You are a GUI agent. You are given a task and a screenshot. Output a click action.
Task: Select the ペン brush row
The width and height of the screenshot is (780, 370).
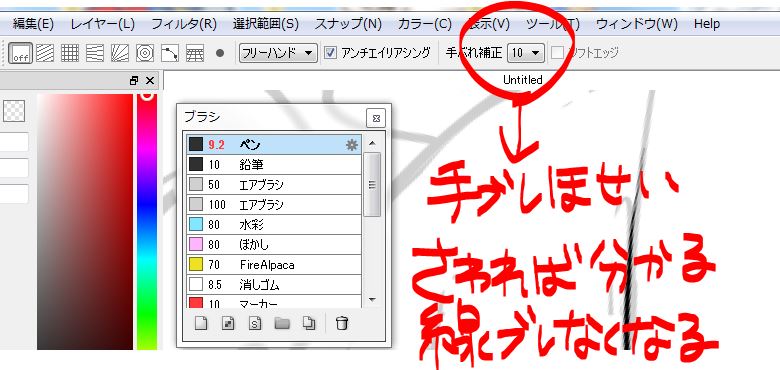pyautogui.click(x=274, y=145)
